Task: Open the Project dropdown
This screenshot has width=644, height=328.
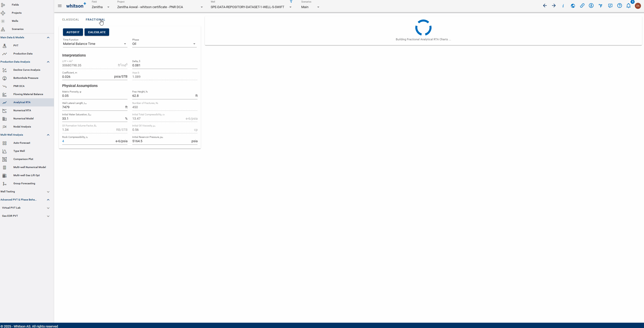Action: tap(160, 7)
